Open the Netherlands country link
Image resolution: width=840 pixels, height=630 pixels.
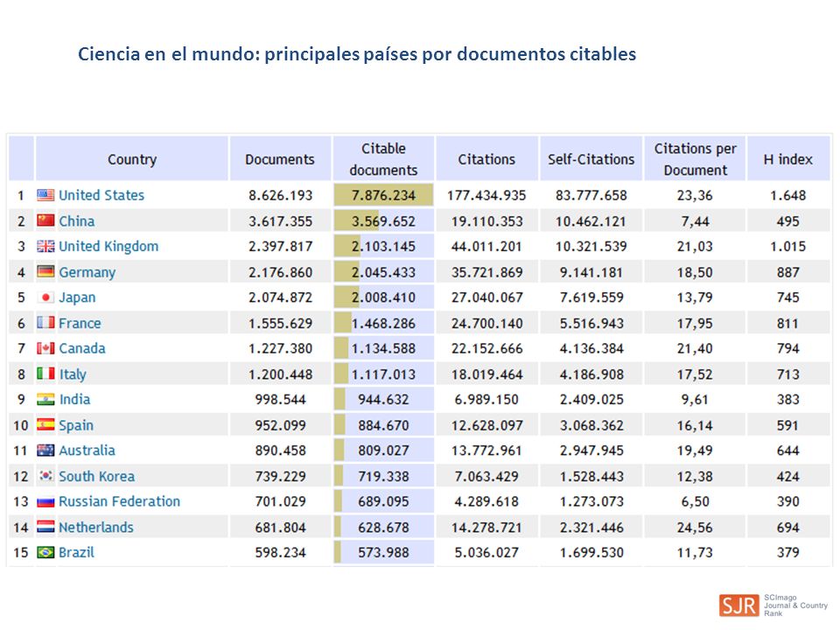tap(96, 527)
